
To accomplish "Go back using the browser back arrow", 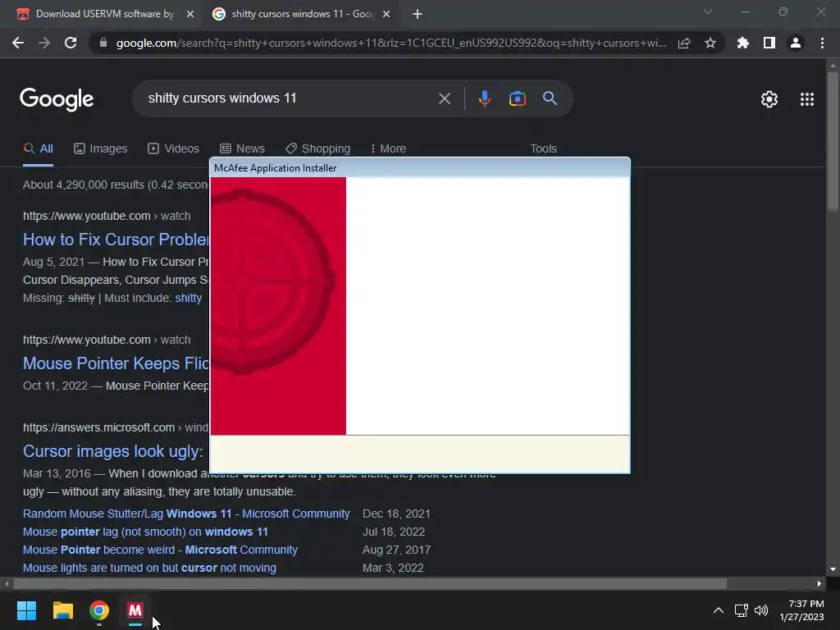I will pyautogui.click(x=18, y=43).
